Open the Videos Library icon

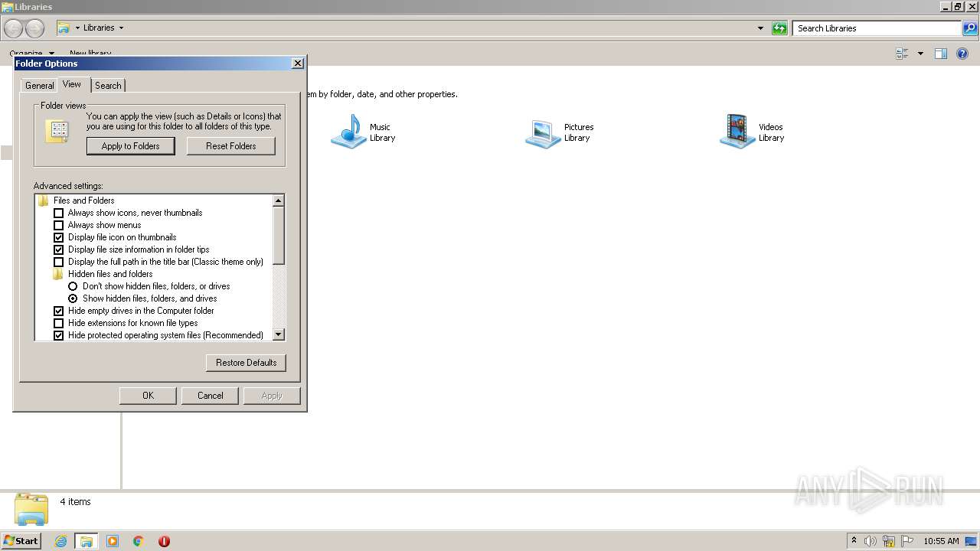[x=738, y=132]
